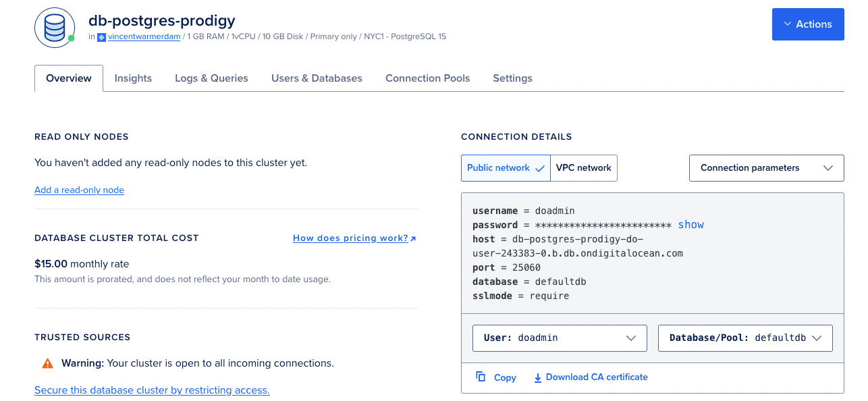Switch connection view to VPC network
This screenshot has height=401, width=868.
pos(583,167)
